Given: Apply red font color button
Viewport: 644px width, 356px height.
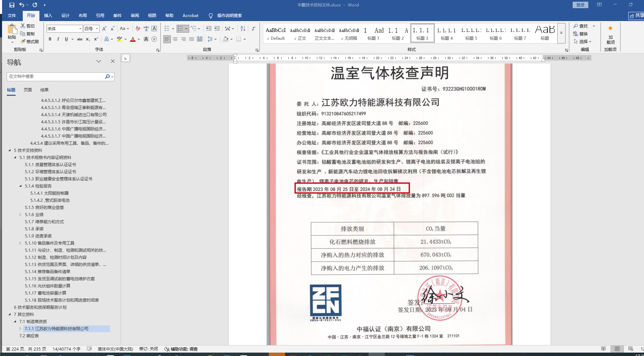Looking at the screenshot, I should coord(133,39).
